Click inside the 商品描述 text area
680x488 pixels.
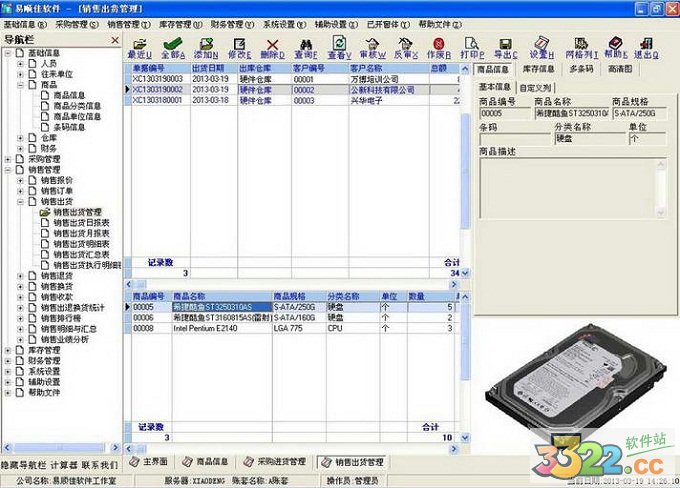(572, 188)
